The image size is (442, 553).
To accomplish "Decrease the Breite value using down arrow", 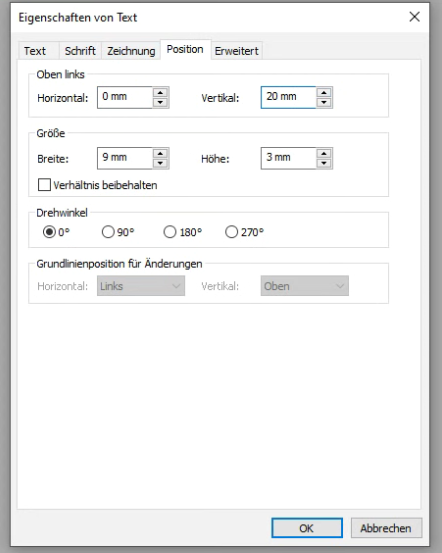I will pyautogui.click(x=161, y=163).
